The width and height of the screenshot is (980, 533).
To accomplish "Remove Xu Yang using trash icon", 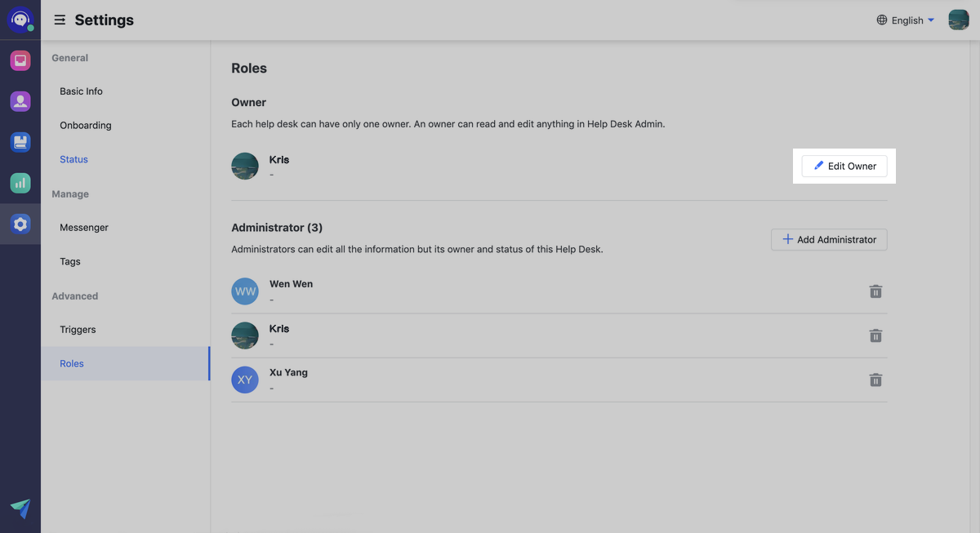I will click(875, 380).
